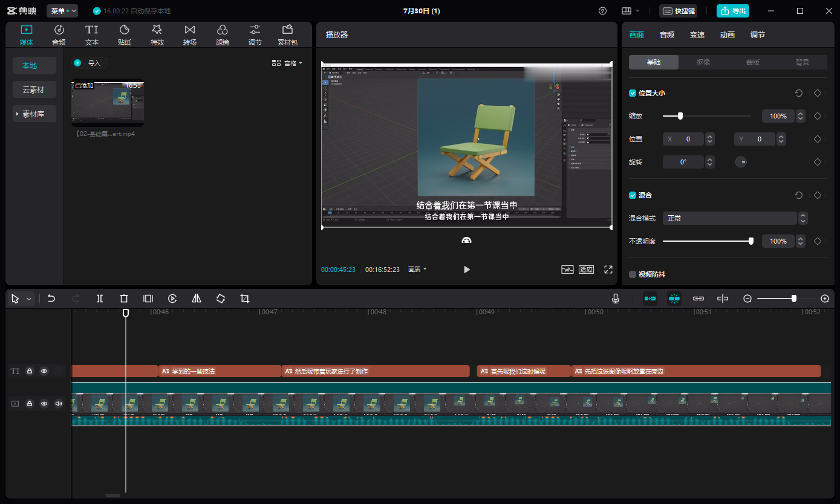The width and height of the screenshot is (840, 504).
Task: Open the 混合模式 dropdown showing 正常
Action: 729,218
